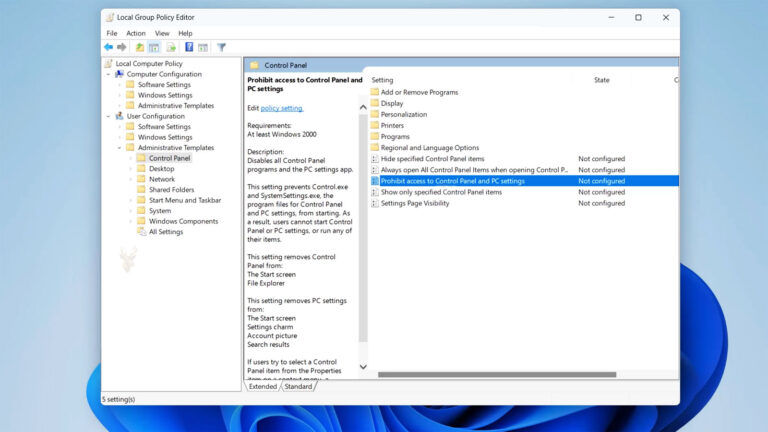Click Settings Page Visibility policy icon
The height and width of the screenshot is (432, 768).
[x=375, y=203]
